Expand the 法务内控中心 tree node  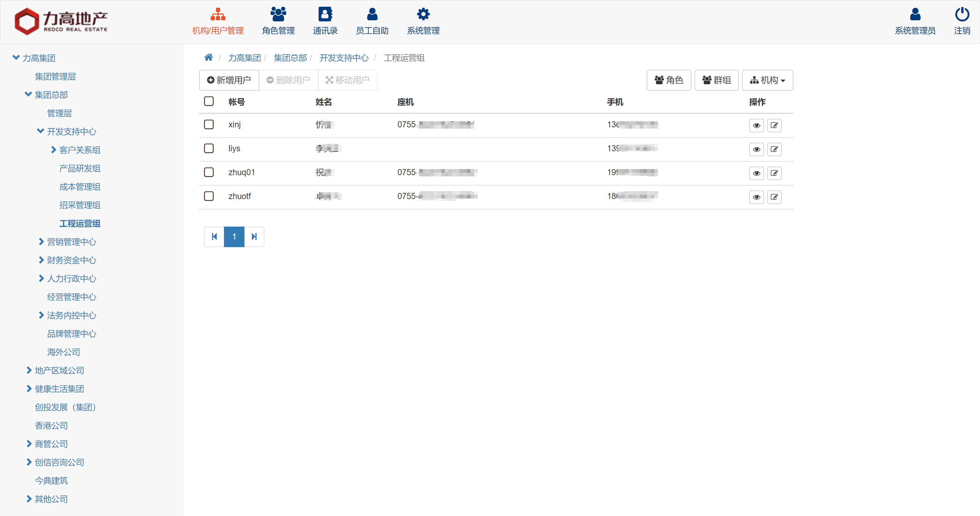(x=41, y=315)
